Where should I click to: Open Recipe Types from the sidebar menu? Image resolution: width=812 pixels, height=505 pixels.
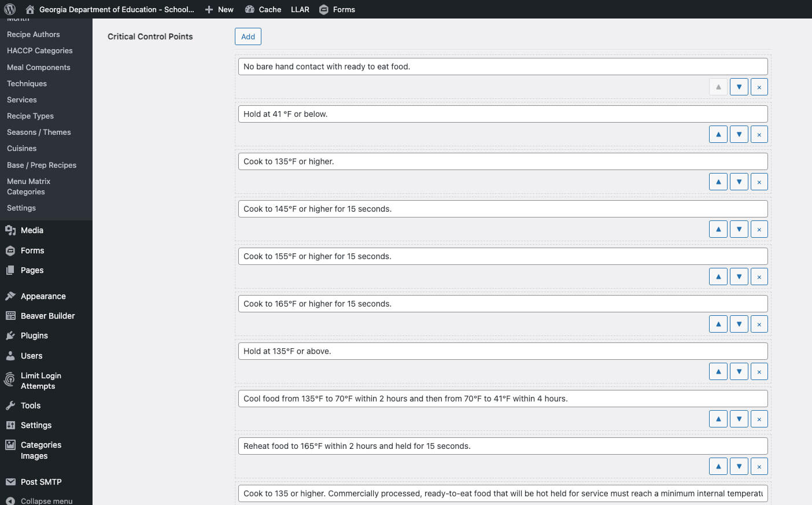click(30, 116)
